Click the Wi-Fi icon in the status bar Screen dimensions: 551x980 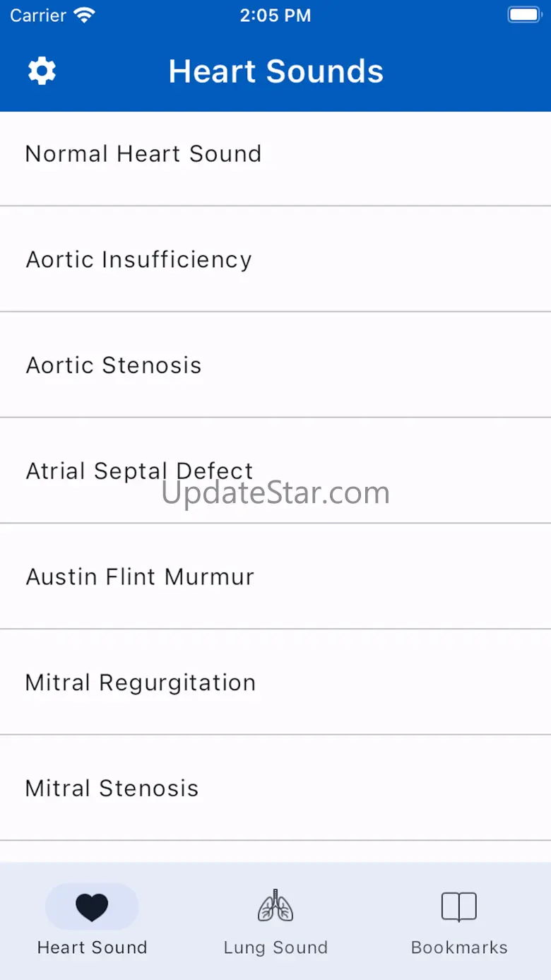84,16
